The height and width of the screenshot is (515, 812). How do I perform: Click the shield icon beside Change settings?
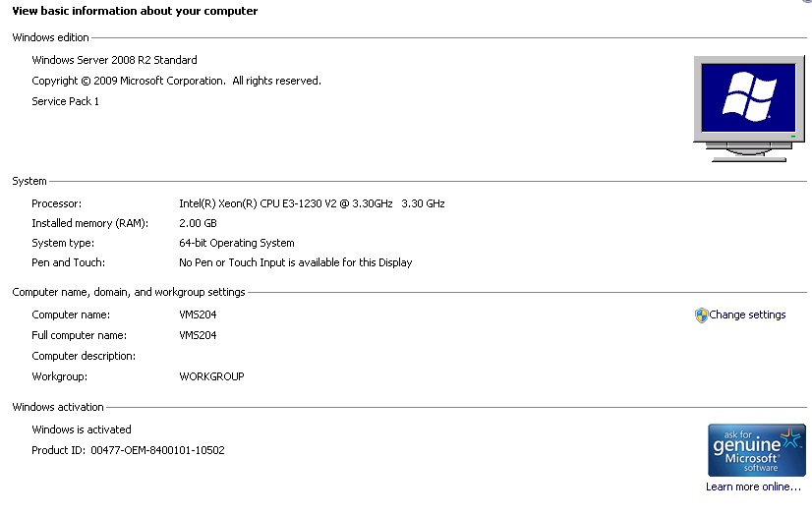[x=701, y=315]
